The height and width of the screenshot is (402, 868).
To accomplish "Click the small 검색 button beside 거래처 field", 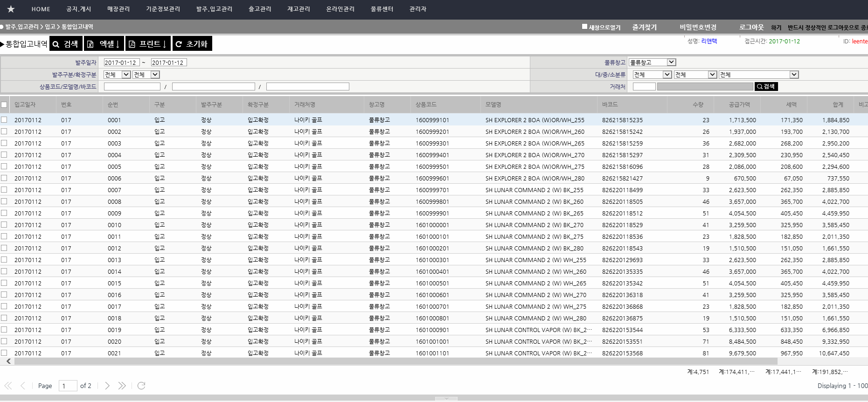I will [766, 87].
